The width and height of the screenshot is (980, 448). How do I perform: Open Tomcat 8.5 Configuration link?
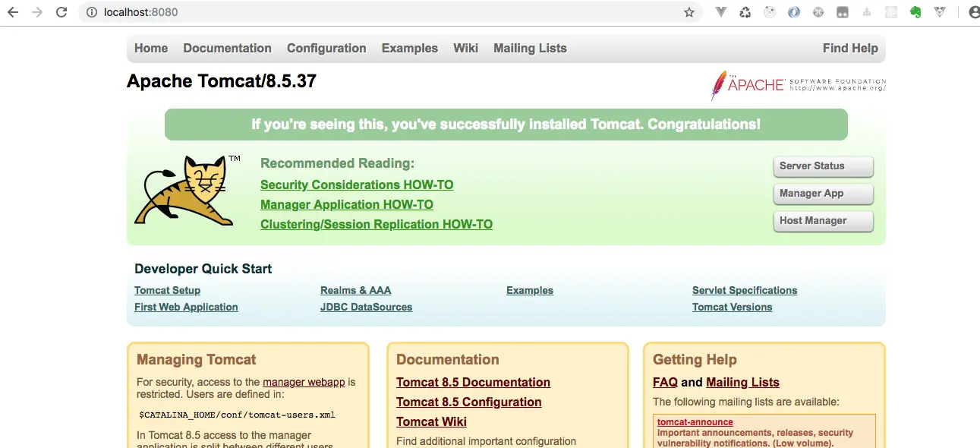click(x=468, y=402)
